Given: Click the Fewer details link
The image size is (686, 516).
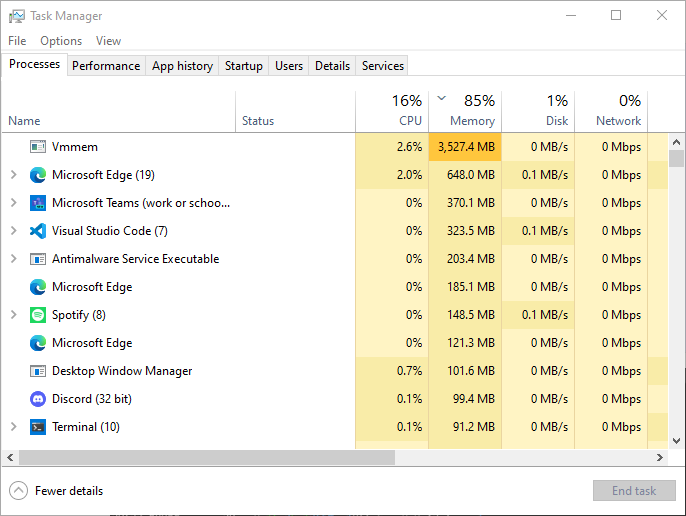Looking at the screenshot, I should tap(69, 491).
